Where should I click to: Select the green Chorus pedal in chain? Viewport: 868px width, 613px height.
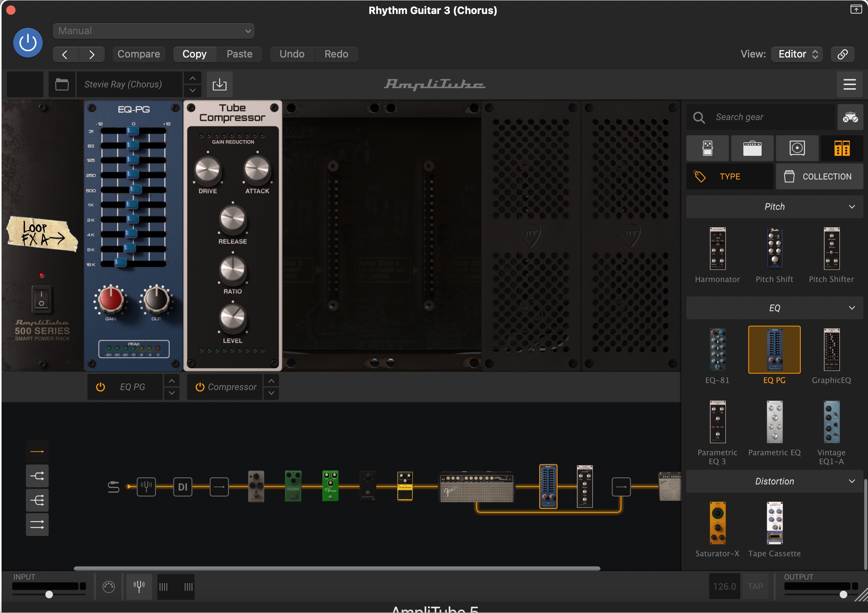coord(330,486)
